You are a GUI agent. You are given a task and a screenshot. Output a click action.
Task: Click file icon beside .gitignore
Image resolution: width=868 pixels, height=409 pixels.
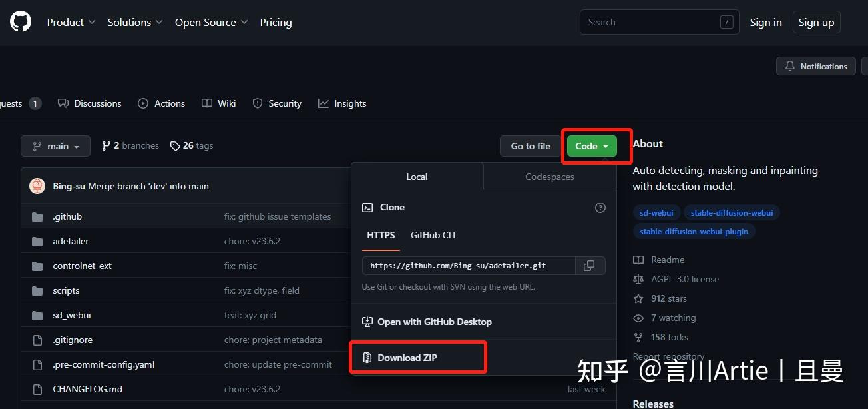pyautogui.click(x=37, y=340)
